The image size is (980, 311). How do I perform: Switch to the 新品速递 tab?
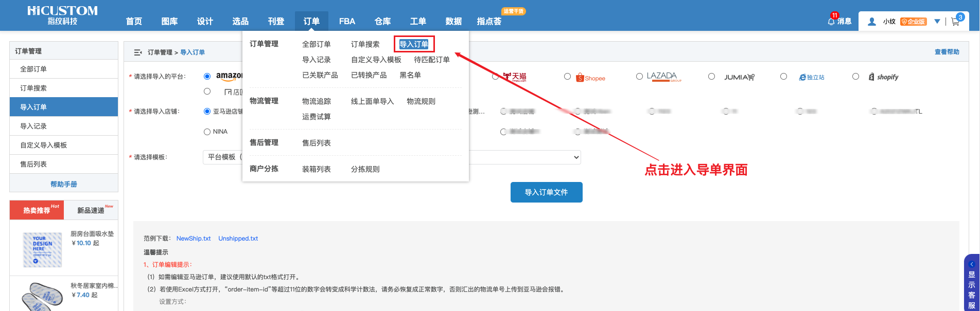click(91, 210)
